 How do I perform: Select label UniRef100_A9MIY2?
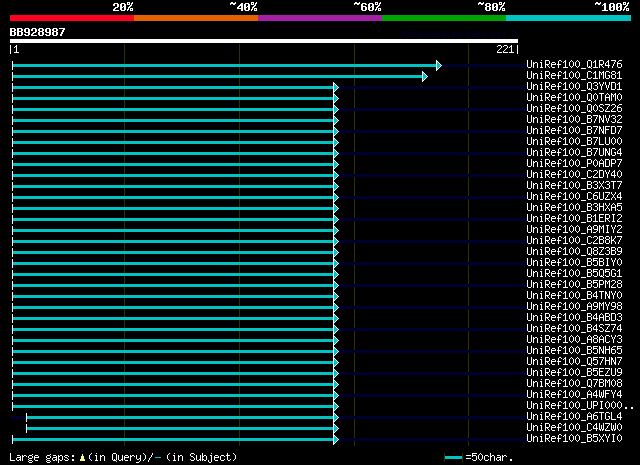click(574, 229)
